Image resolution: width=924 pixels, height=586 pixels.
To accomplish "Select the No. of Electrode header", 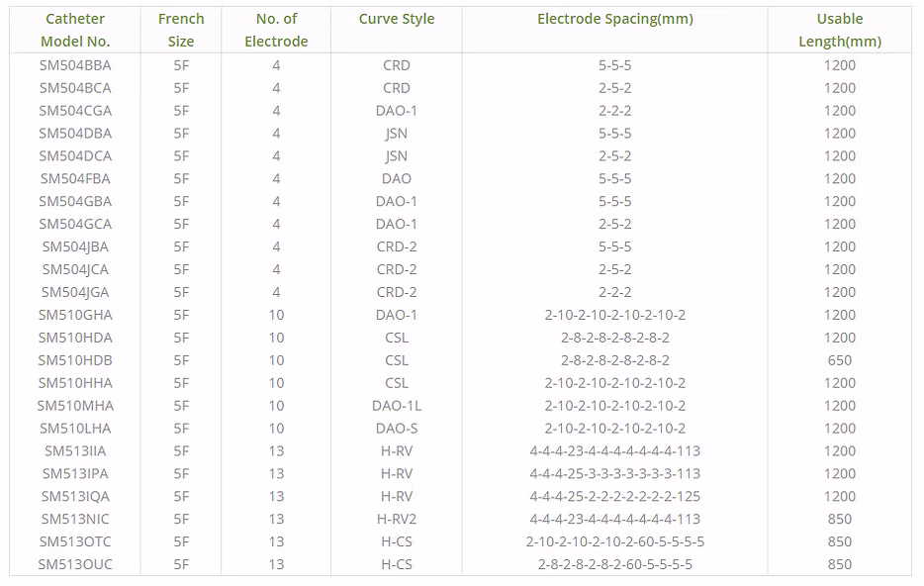I will [x=276, y=30].
